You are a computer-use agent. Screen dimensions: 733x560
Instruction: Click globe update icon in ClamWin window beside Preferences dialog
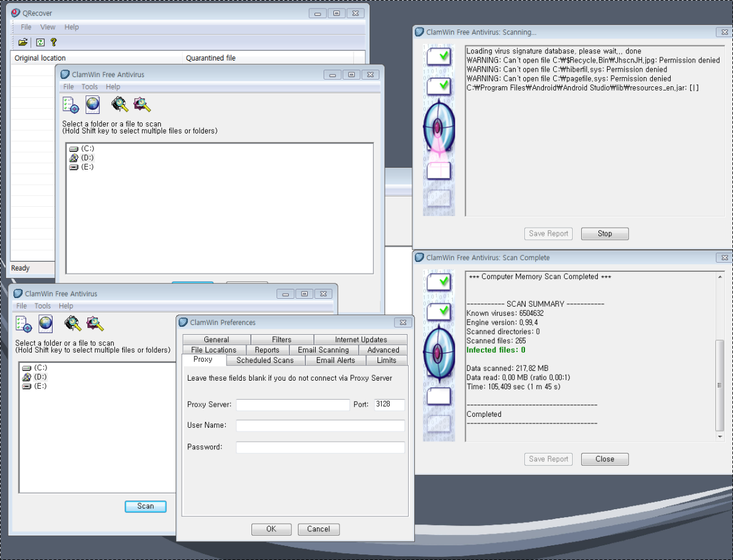[x=45, y=323]
